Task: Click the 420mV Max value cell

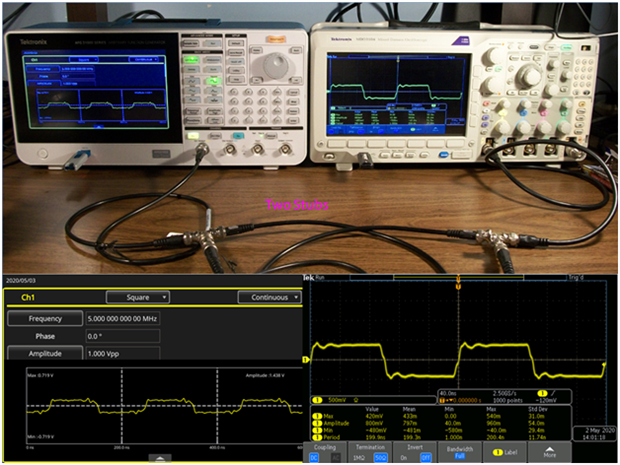Action: pos(374,416)
